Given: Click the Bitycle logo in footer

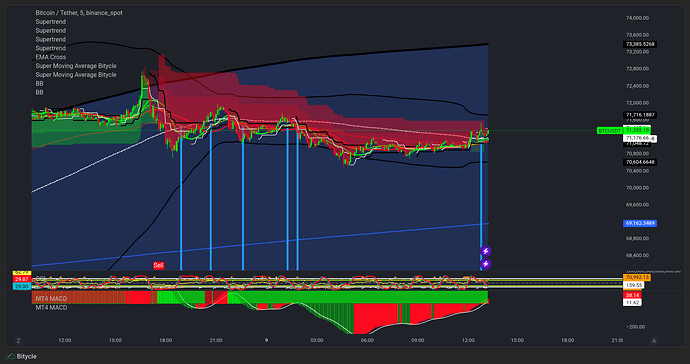Looking at the screenshot, I should pos(21,356).
